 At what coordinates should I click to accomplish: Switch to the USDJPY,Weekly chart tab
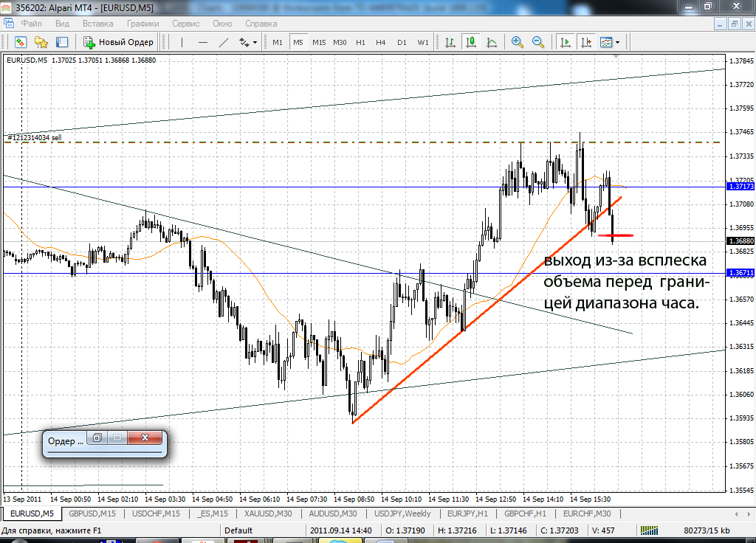tap(402, 513)
